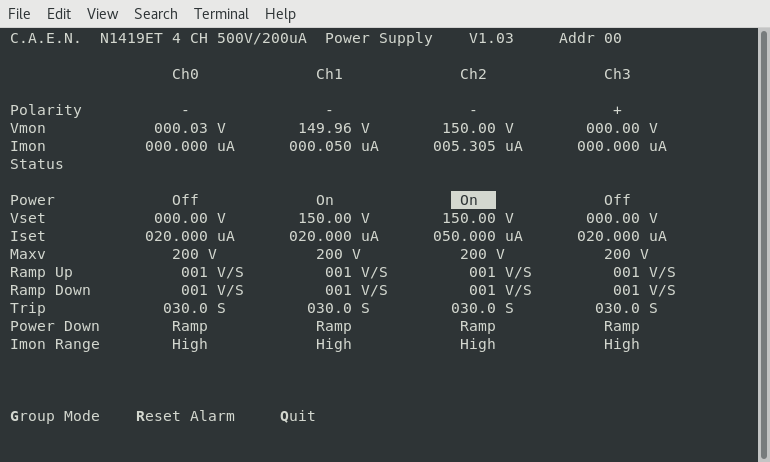
Task: Select Ch2 Iset value 050.000 uA
Action: point(477,236)
